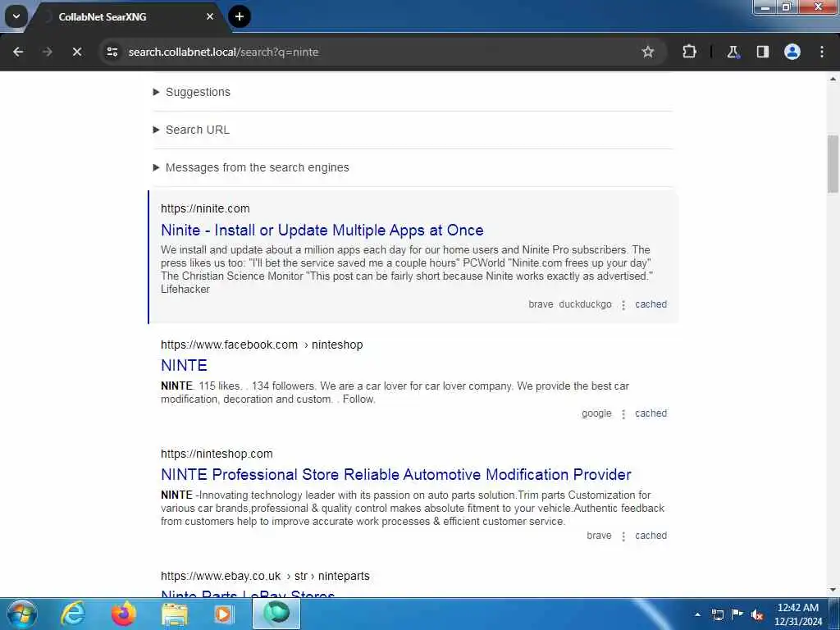Screen dimensions: 840x630
Task: Click the https://ninteshop.com URL
Action: point(217,454)
